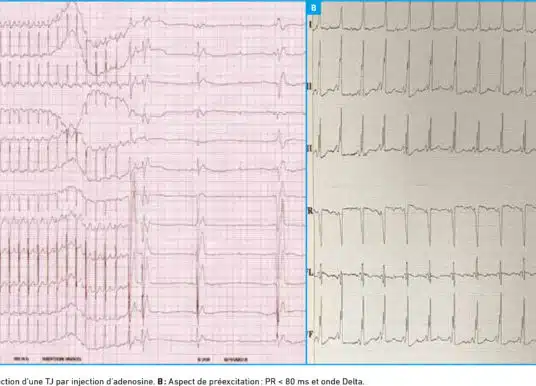The width and height of the screenshot is (536, 386).
Task: Click caption text 'Aspect de préexcitation'
Action: click(214, 381)
